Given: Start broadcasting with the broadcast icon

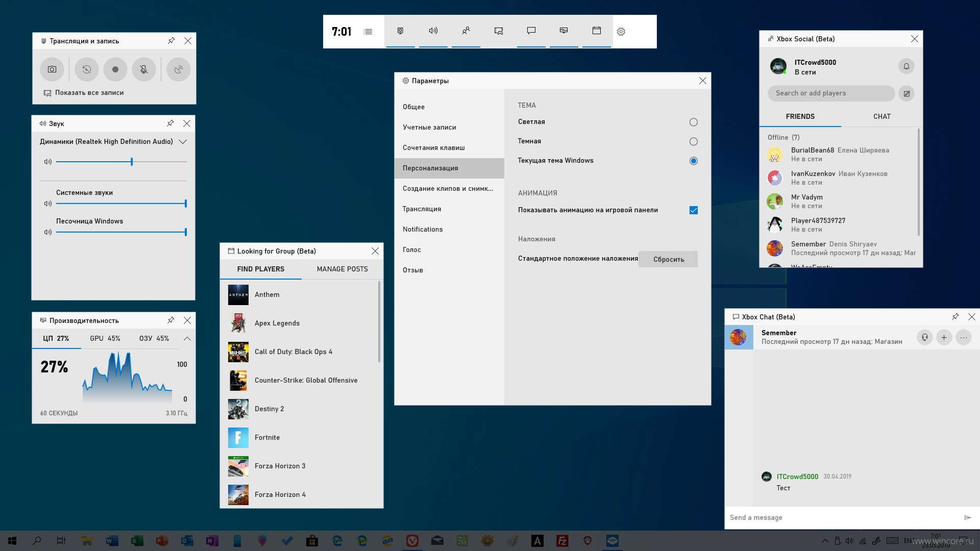Looking at the screenshot, I should click(179, 69).
